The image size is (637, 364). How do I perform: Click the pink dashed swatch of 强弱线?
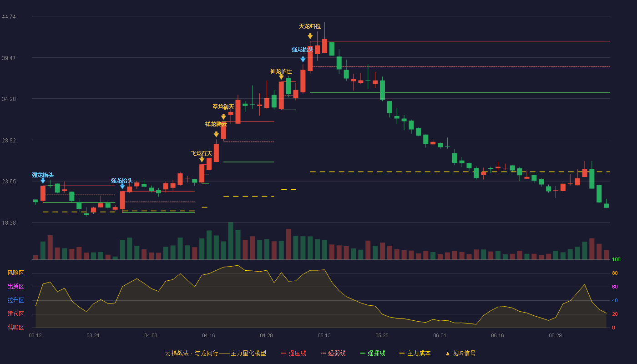[x=324, y=353]
